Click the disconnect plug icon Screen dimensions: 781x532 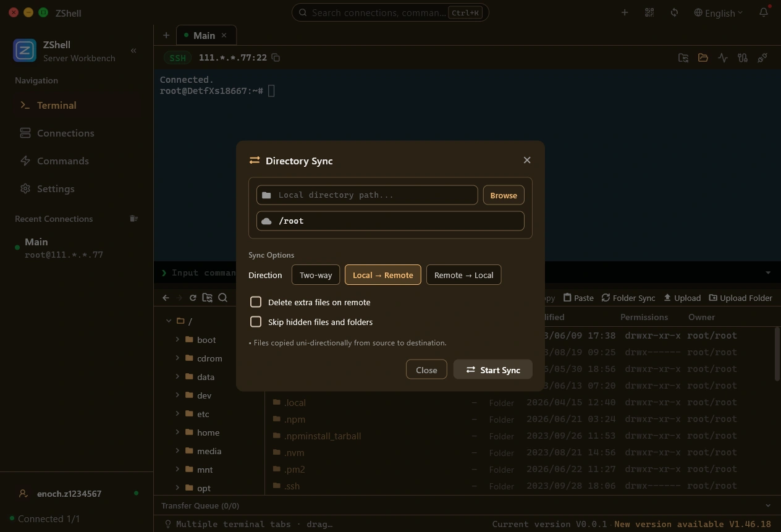tap(762, 57)
